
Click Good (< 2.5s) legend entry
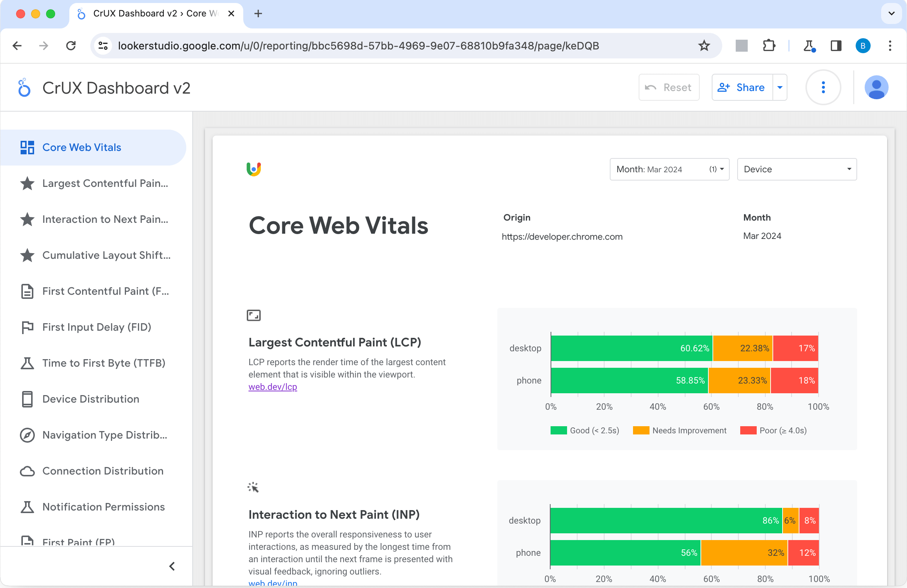coord(585,430)
